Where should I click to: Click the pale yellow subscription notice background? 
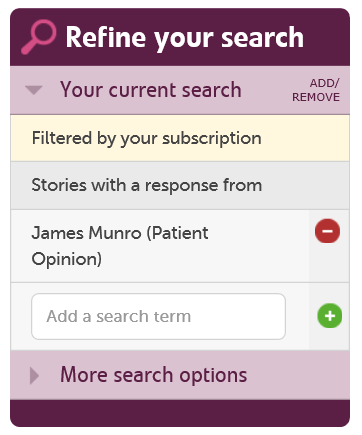point(180,138)
